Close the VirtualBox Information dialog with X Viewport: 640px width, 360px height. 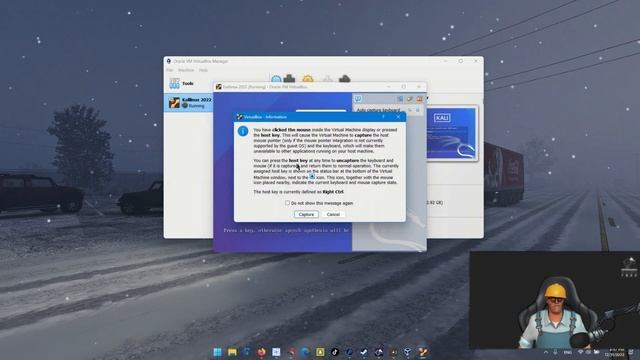point(398,117)
